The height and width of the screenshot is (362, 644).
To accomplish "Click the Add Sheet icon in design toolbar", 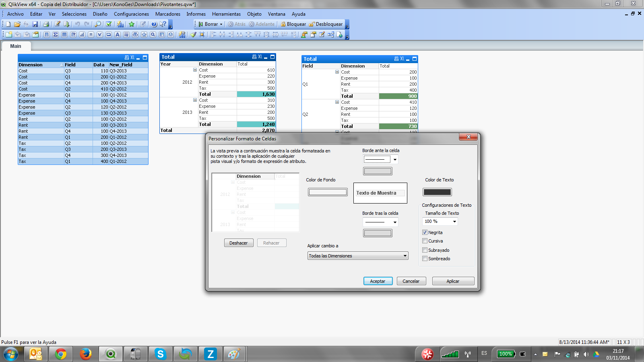I will click(x=8, y=35).
